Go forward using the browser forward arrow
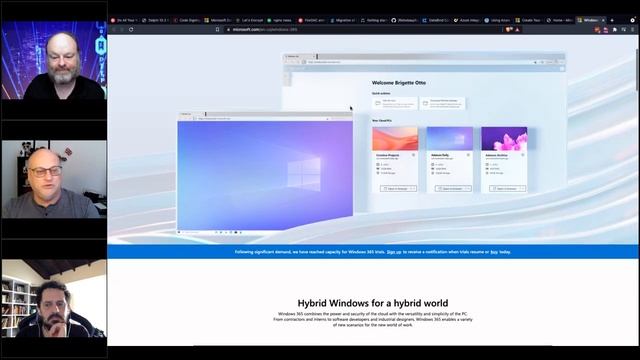This screenshot has width=640, height=360. pos(122,29)
